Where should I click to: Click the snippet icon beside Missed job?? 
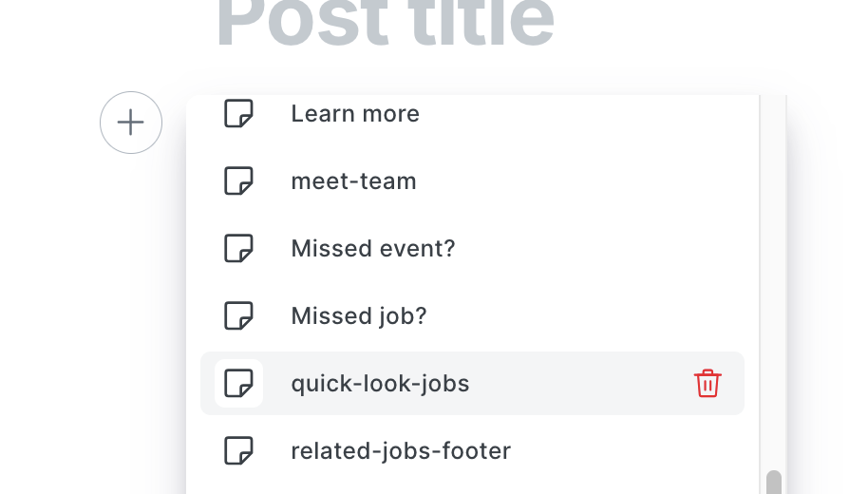238,315
